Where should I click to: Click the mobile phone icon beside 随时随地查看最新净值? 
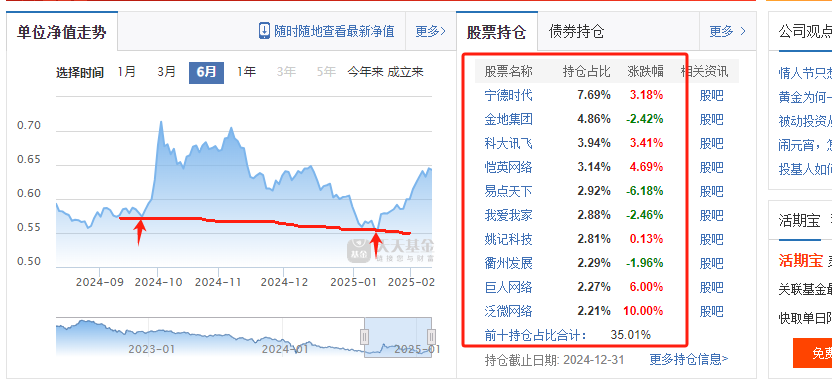click(x=264, y=31)
